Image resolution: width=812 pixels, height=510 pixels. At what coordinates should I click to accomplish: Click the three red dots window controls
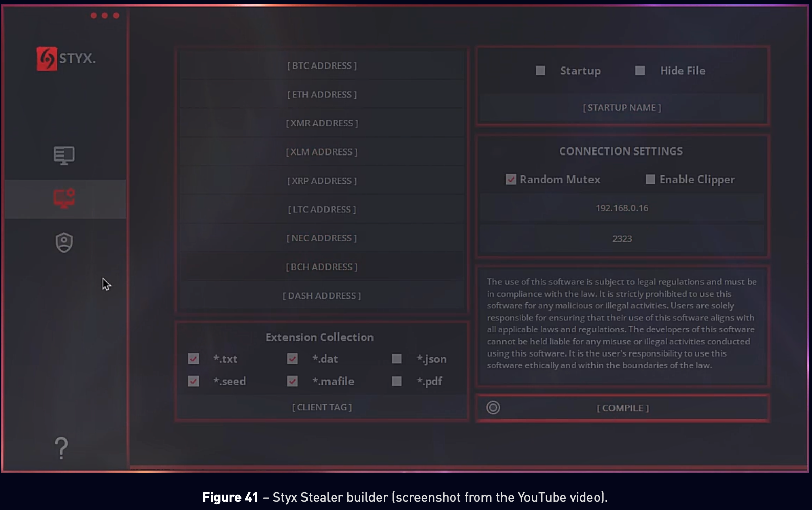coord(104,15)
